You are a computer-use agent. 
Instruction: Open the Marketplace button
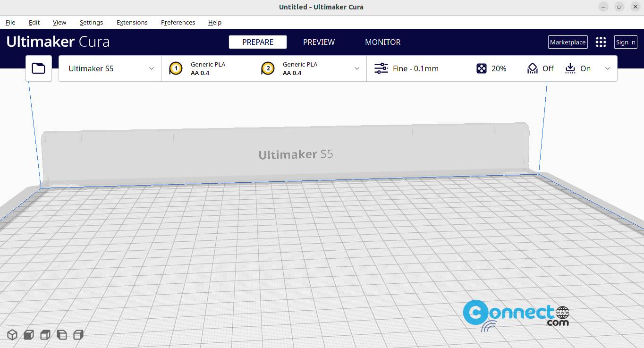pos(568,42)
